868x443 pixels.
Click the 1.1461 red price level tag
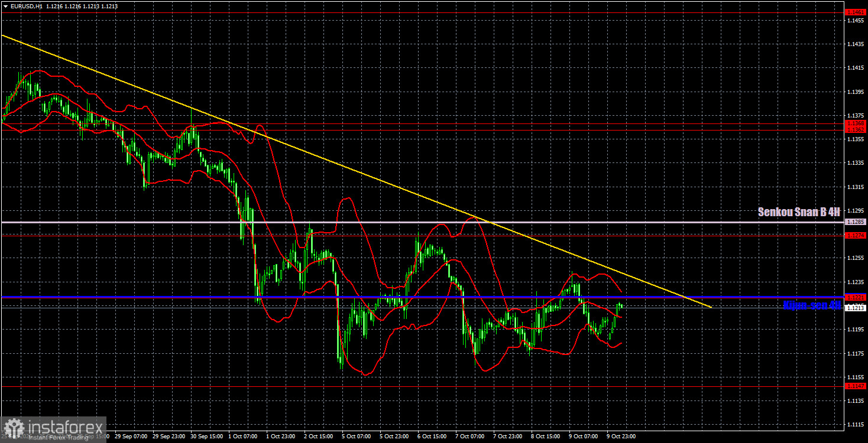pyautogui.click(x=856, y=12)
